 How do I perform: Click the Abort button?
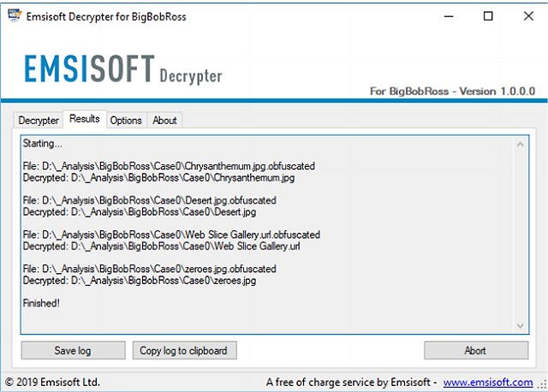[x=476, y=350]
